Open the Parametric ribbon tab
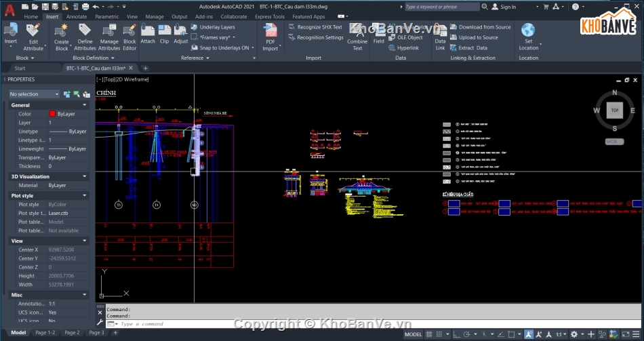Image resolution: width=644 pixels, height=341 pixels. coord(107,16)
